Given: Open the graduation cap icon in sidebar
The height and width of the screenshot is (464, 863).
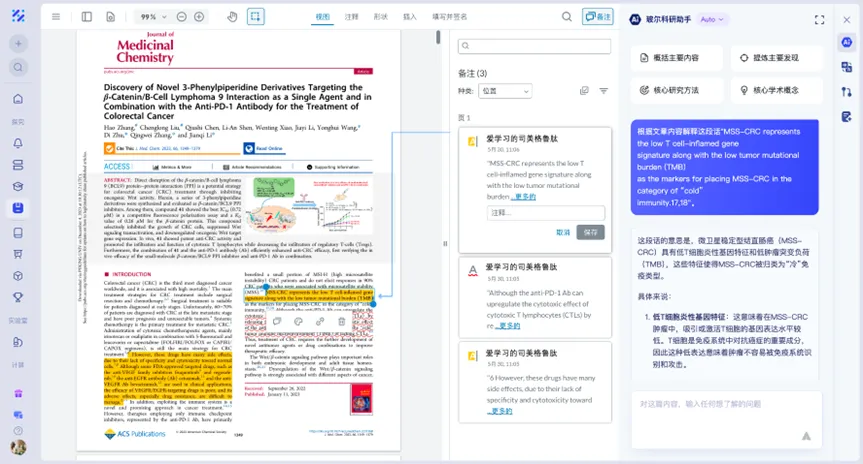Looking at the screenshot, I should click(18, 186).
